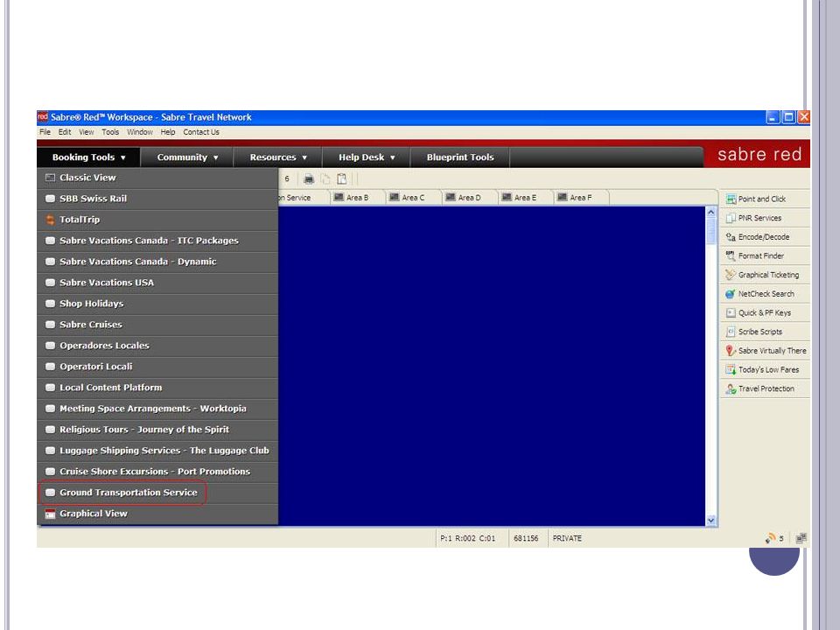Viewport: 840px width, 630px height.
Task: Choose Sabre Vacations Canada - ITC Packages
Action: click(158, 241)
